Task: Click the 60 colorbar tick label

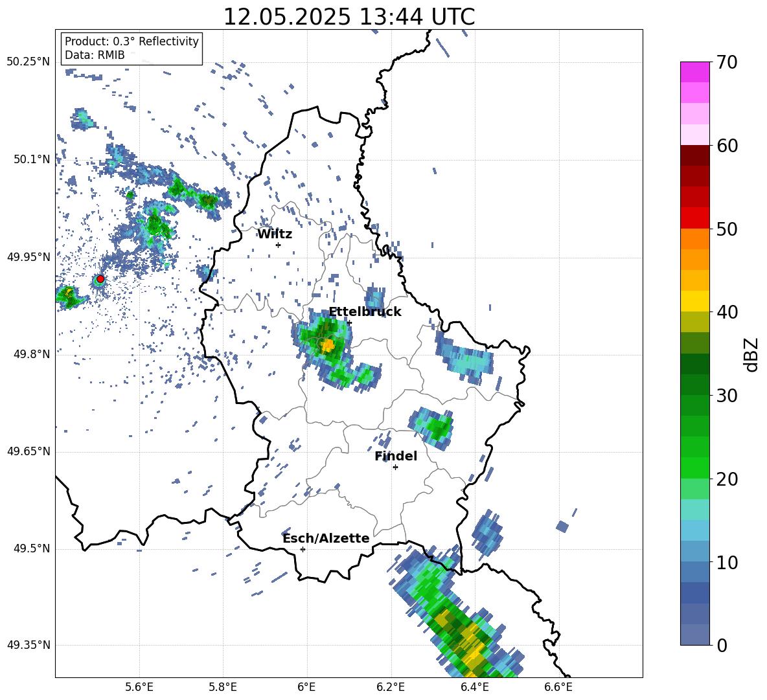Action: click(726, 146)
